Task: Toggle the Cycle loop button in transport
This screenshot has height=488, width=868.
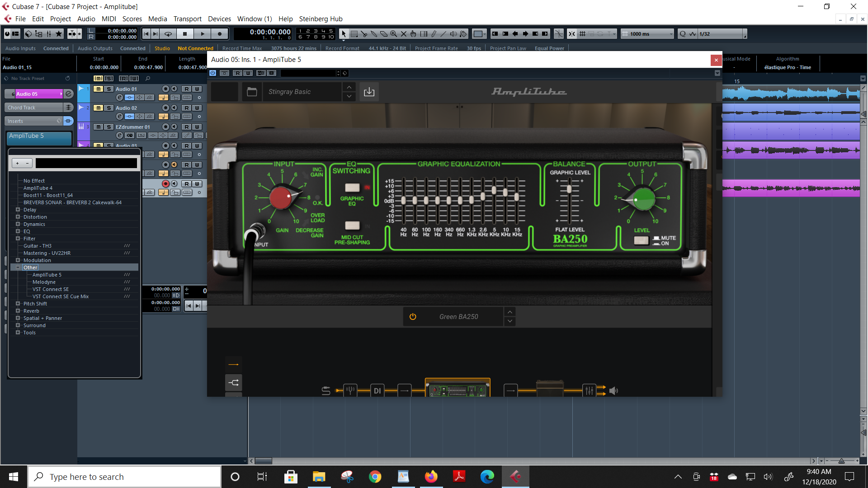Action: point(168,34)
